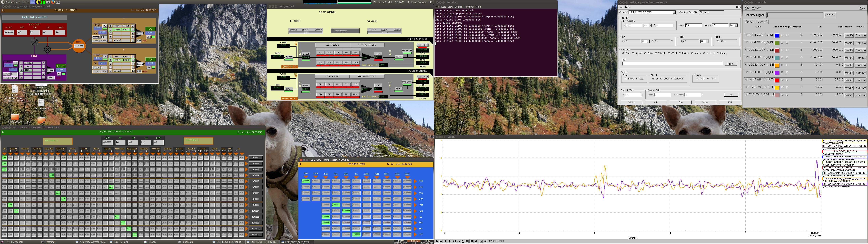868x244 pixels.
Task: Click the DEMOD14 button in lock-in matrix
Action: [256, 235]
